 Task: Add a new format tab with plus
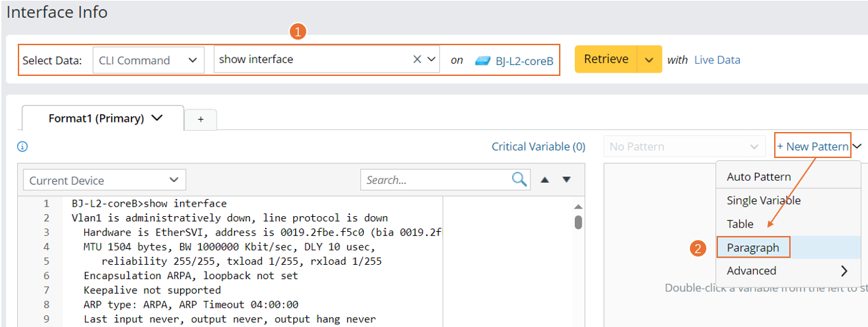click(201, 119)
